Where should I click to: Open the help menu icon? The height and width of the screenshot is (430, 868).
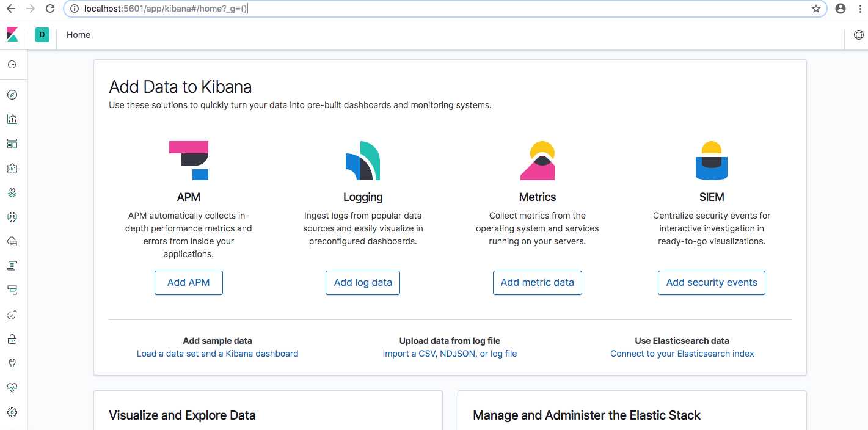[858, 35]
